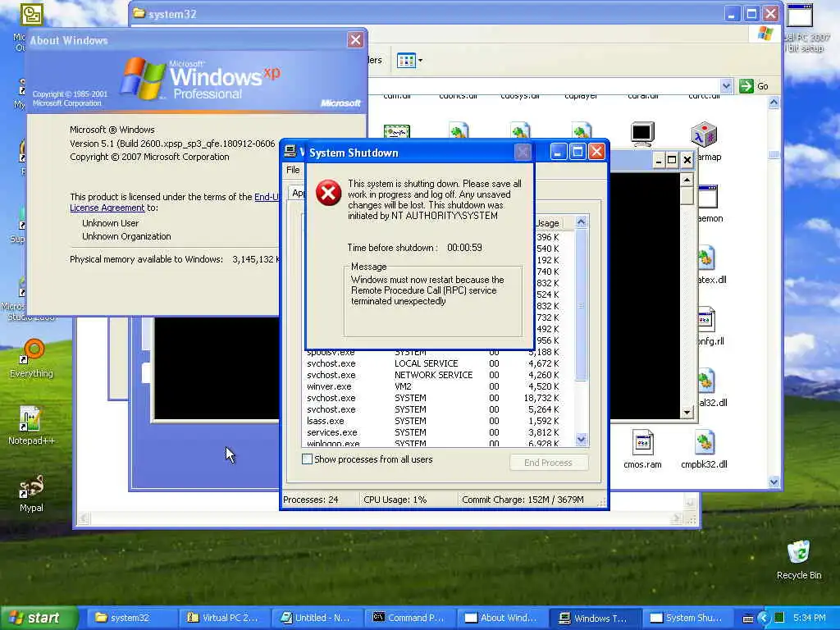The image size is (840, 630).
Task: Click the Task Manager CPU tray icon
Action: point(779,618)
